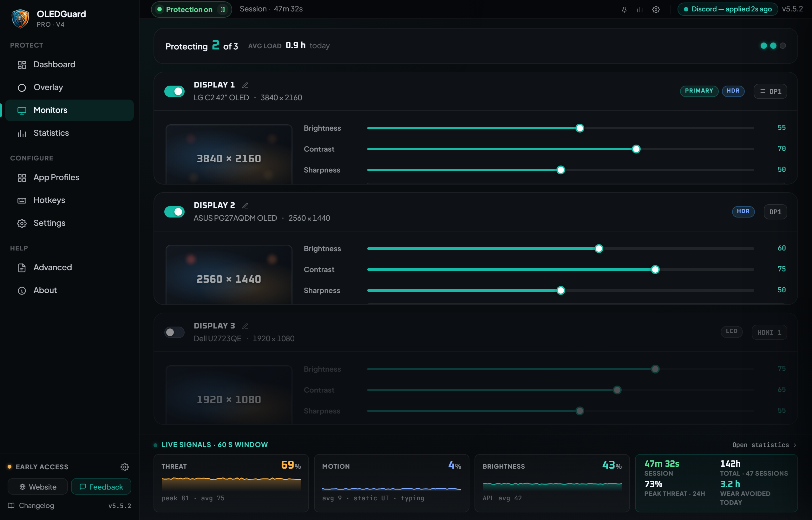Open the Statistics page
This screenshot has width=812, height=520.
click(x=69, y=133)
